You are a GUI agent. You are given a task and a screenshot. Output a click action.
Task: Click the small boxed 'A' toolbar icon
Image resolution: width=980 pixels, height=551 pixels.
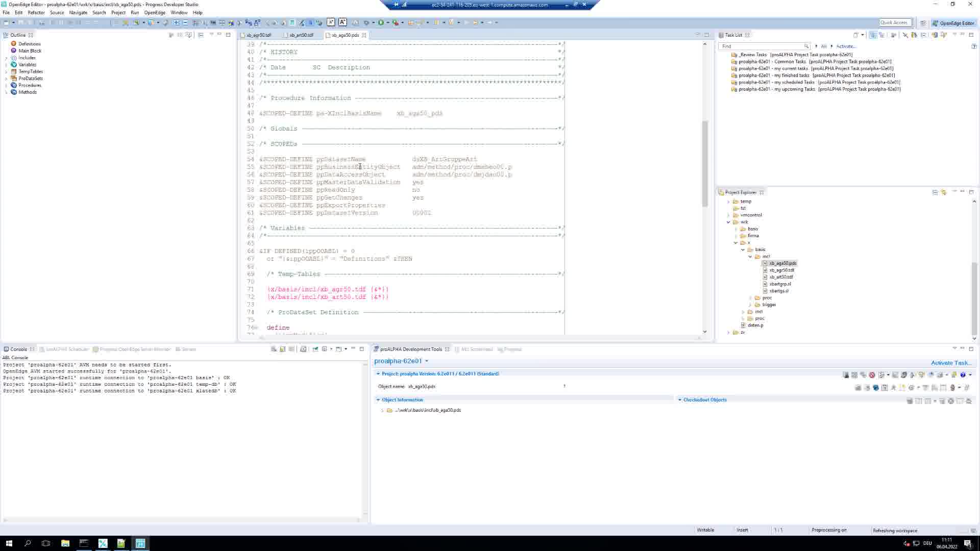click(x=331, y=22)
